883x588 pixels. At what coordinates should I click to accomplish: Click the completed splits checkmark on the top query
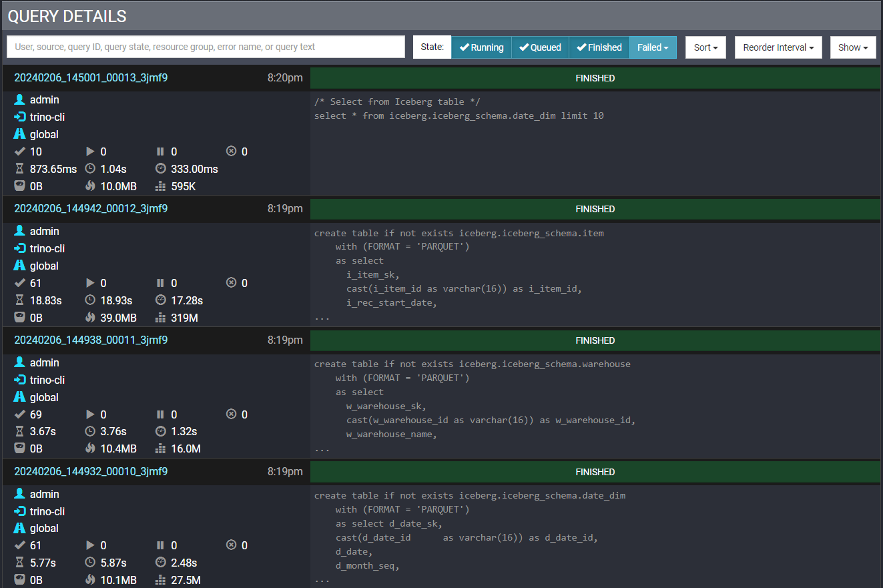click(x=20, y=152)
